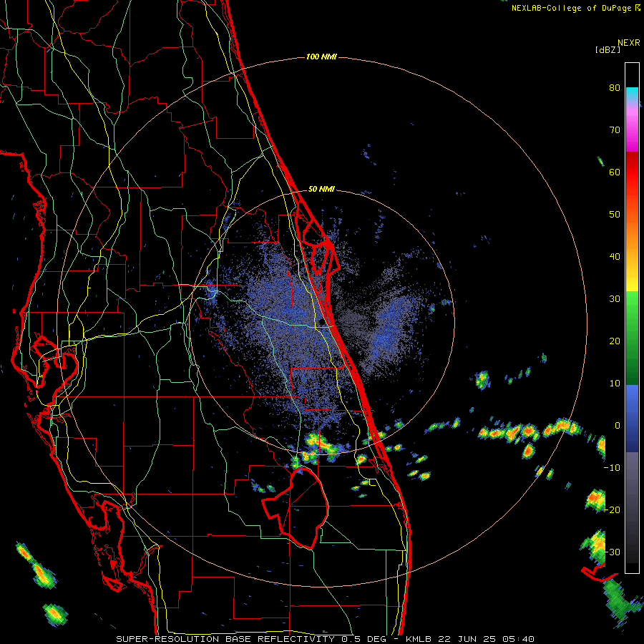Click the 100 NMI range ring label

(321, 57)
